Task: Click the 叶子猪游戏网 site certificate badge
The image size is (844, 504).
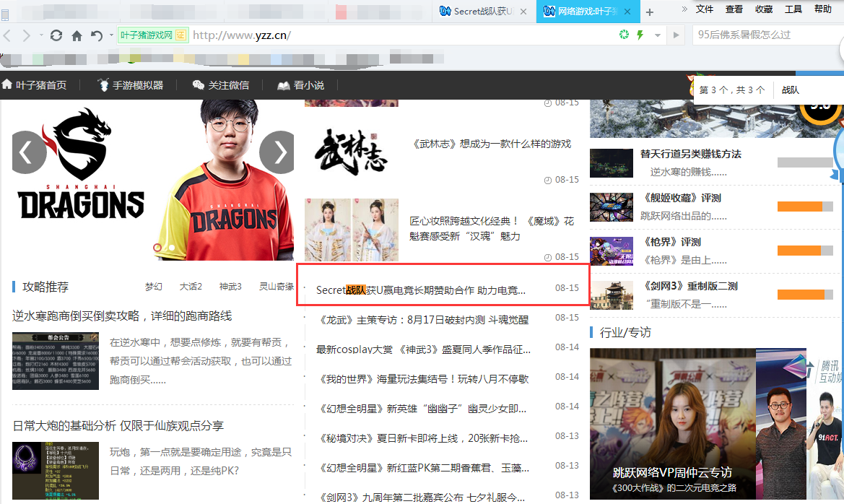Action: [153, 35]
